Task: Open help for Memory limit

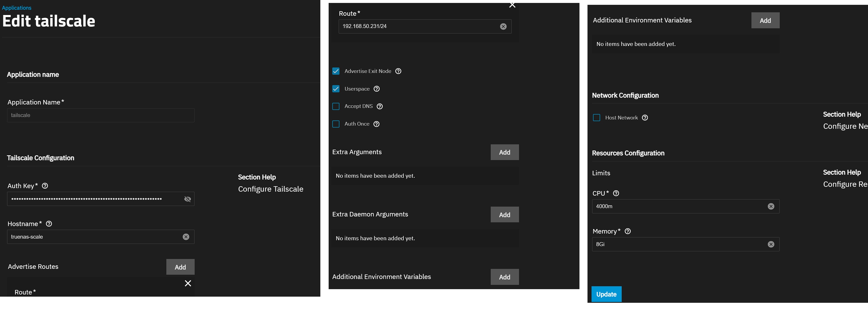Action: click(x=628, y=232)
